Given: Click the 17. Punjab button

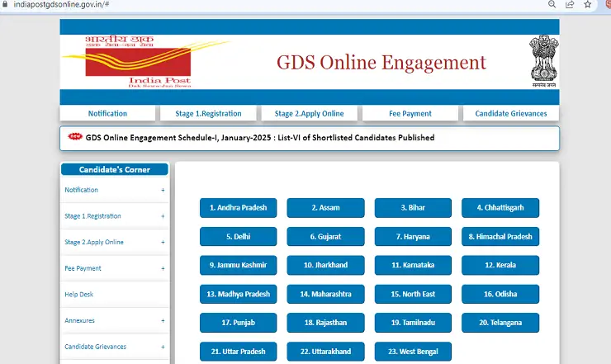Looking at the screenshot, I should point(238,323).
